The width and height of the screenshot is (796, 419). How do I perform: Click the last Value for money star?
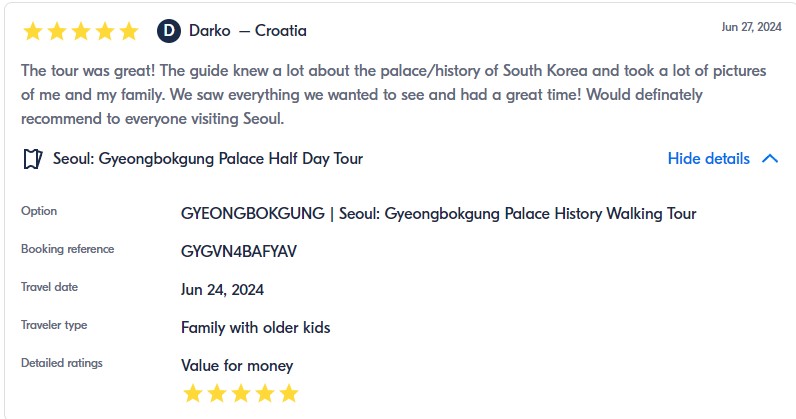pyautogui.click(x=289, y=393)
